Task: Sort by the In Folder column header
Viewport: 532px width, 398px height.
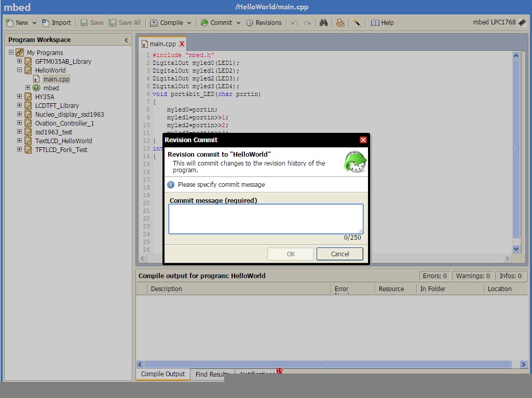Action: 450,289
